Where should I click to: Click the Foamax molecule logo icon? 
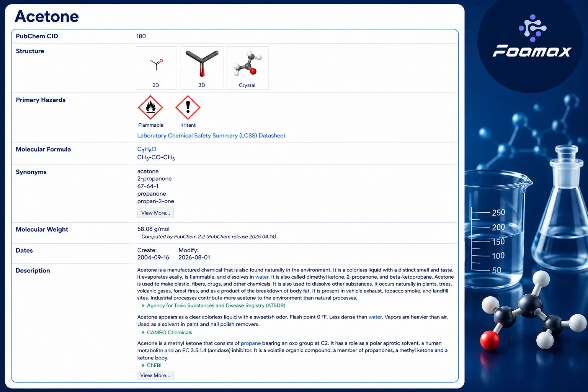tap(532, 28)
